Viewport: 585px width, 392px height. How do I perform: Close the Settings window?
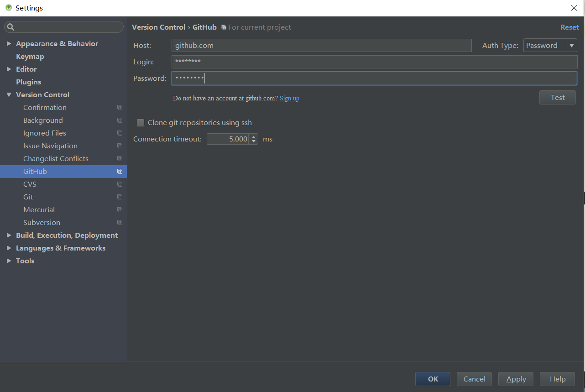click(x=574, y=8)
